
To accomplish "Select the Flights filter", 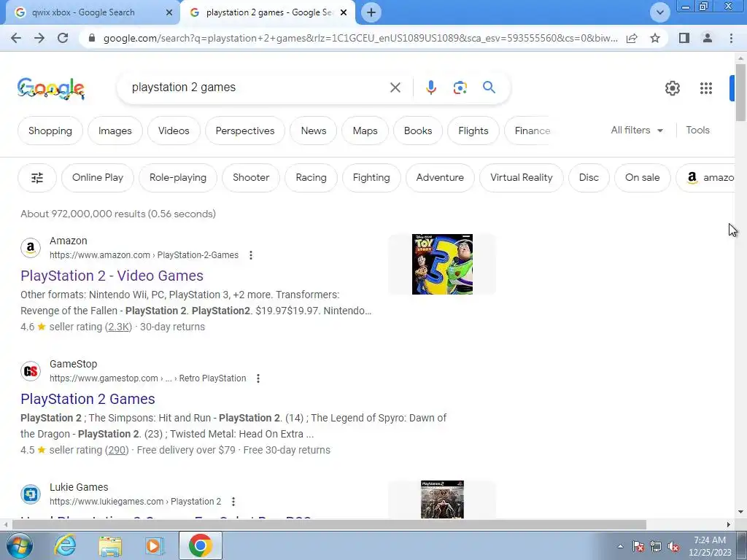I will [473, 131].
